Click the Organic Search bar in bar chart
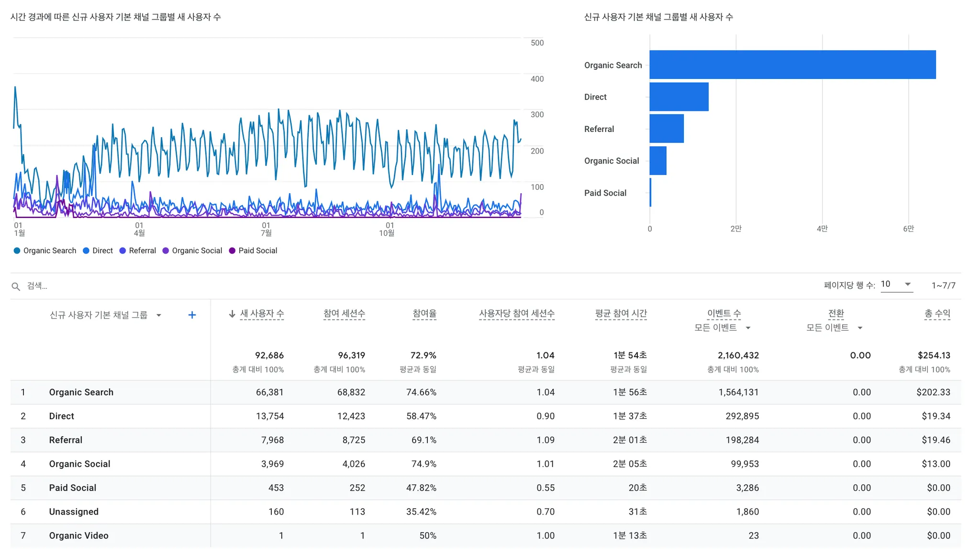980x549 pixels. point(792,65)
